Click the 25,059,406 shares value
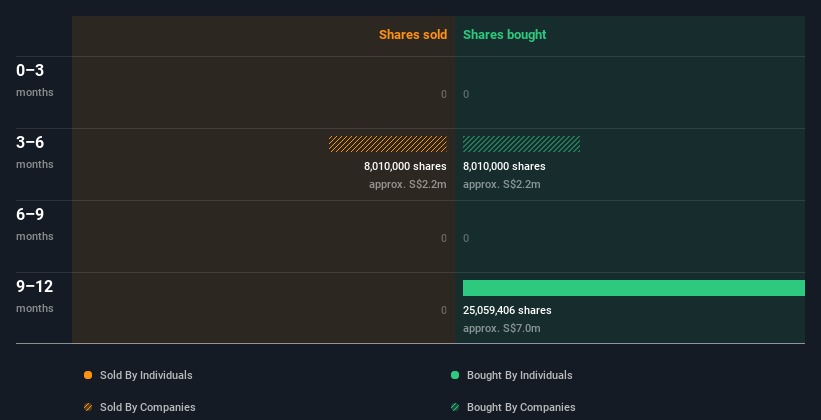This screenshot has width=821, height=420. 507,310
